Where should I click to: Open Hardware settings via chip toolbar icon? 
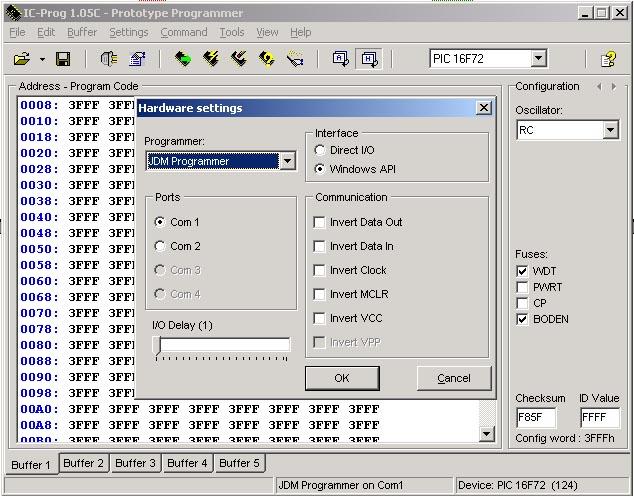click(x=109, y=60)
